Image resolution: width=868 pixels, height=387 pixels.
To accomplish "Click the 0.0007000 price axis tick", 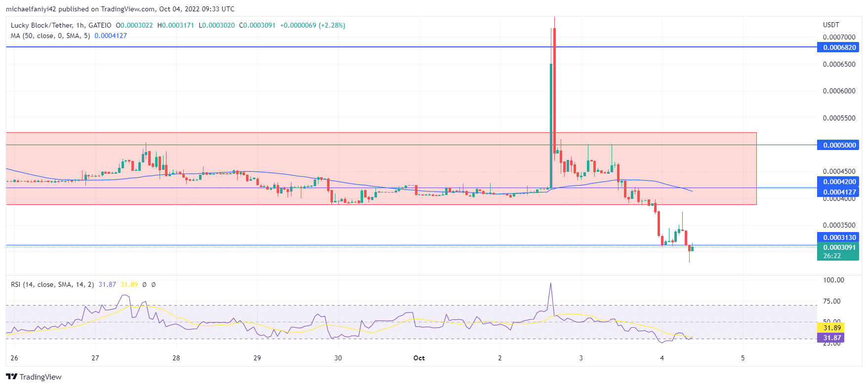I will click(839, 37).
